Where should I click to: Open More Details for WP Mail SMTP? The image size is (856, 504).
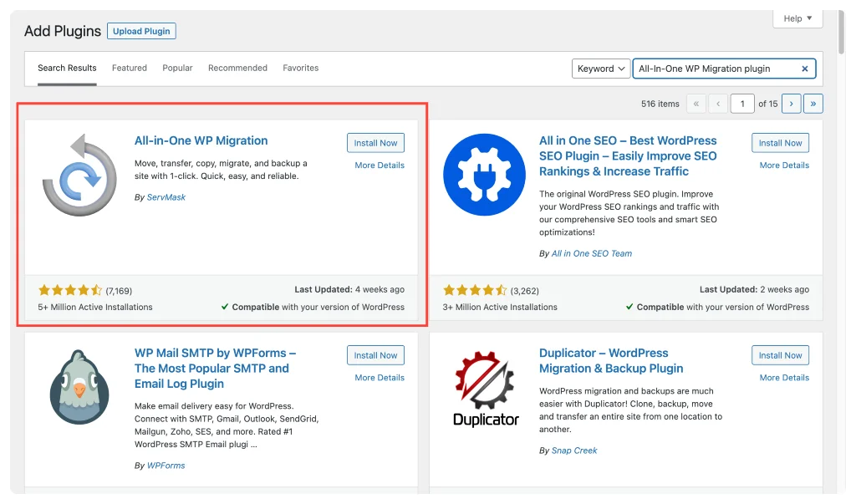(x=380, y=378)
